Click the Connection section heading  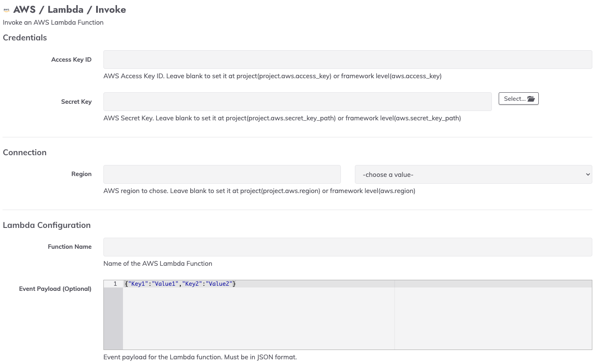tap(25, 153)
